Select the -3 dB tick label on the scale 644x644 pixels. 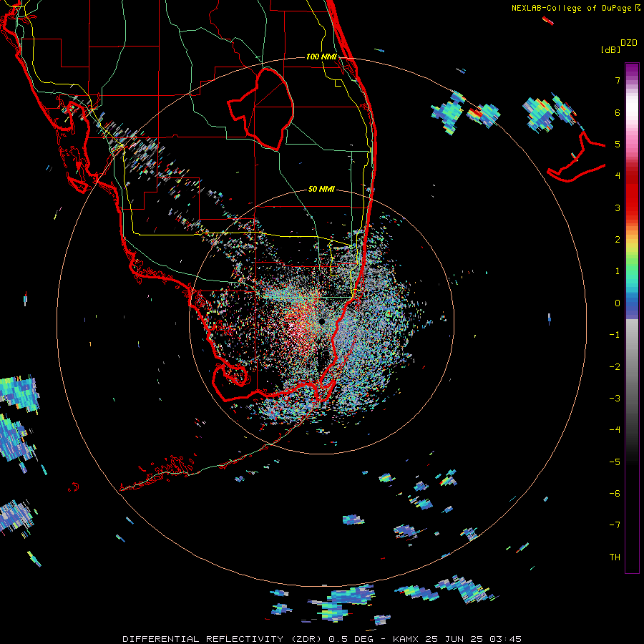pos(615,399)
